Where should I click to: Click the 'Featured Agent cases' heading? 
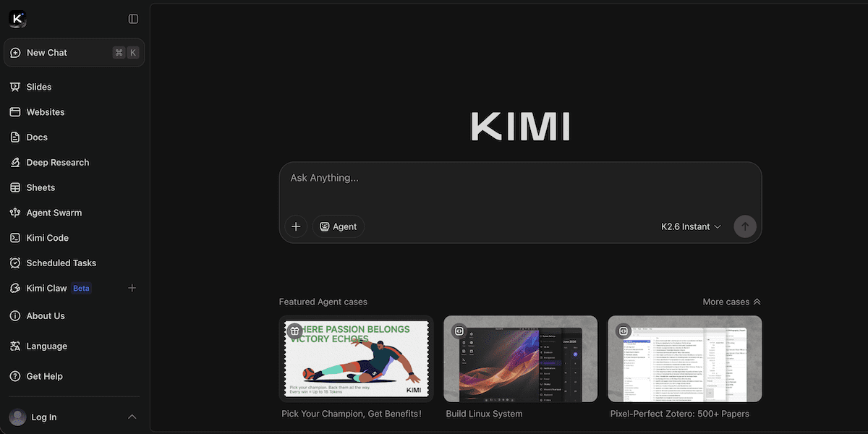point(323,302)
